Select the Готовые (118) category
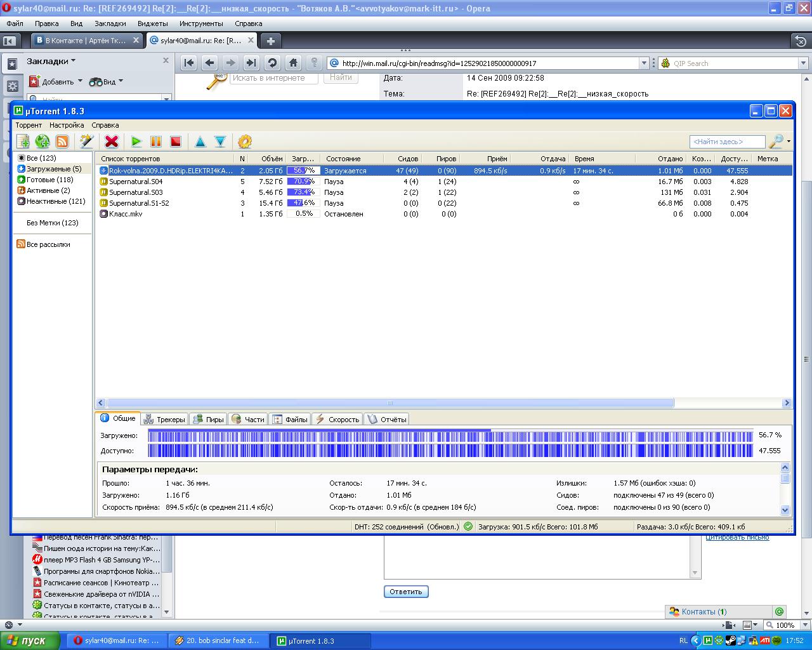 coord(49,180)
